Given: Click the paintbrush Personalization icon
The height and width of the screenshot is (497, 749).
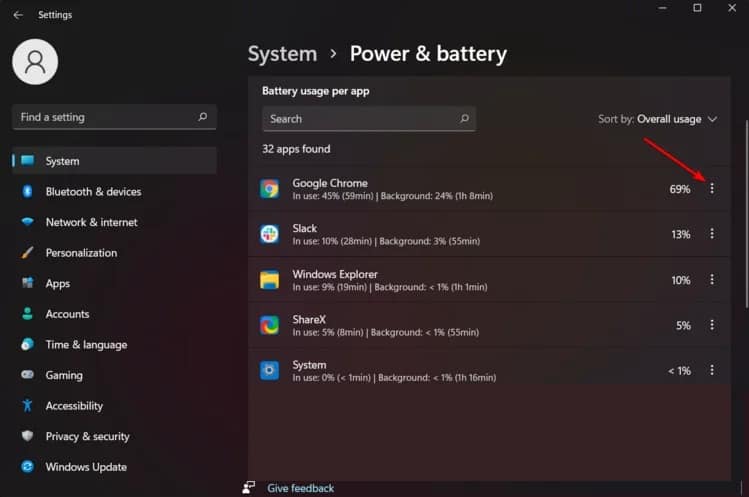Looking at the screenshot, I should click(x=27, y=252).
